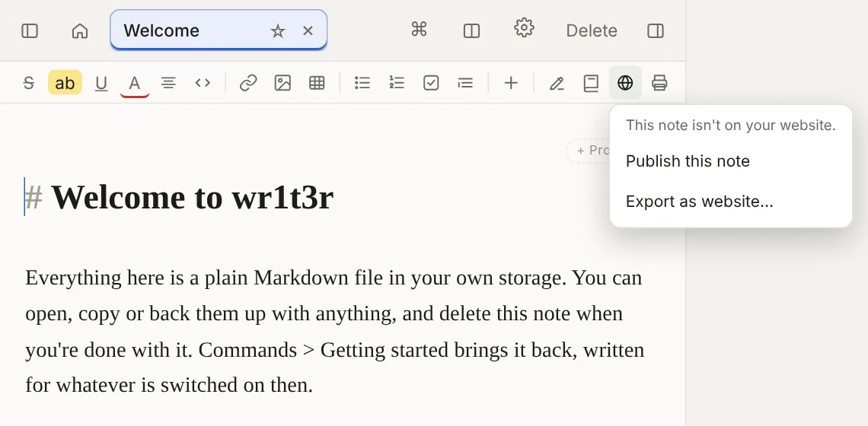
Task: Click the Delete button
Action: (591, 30)
